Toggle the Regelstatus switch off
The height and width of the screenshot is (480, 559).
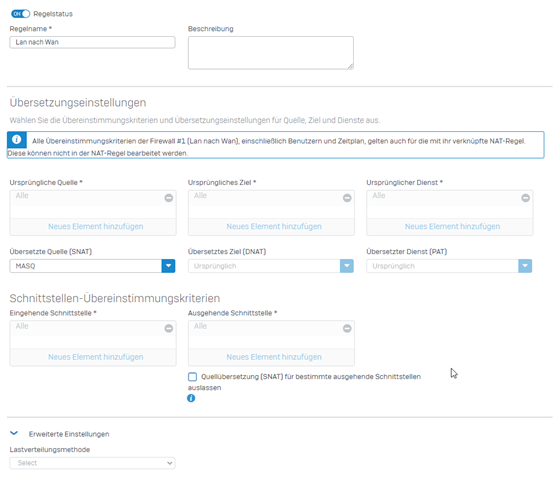[x=20, y=14]
